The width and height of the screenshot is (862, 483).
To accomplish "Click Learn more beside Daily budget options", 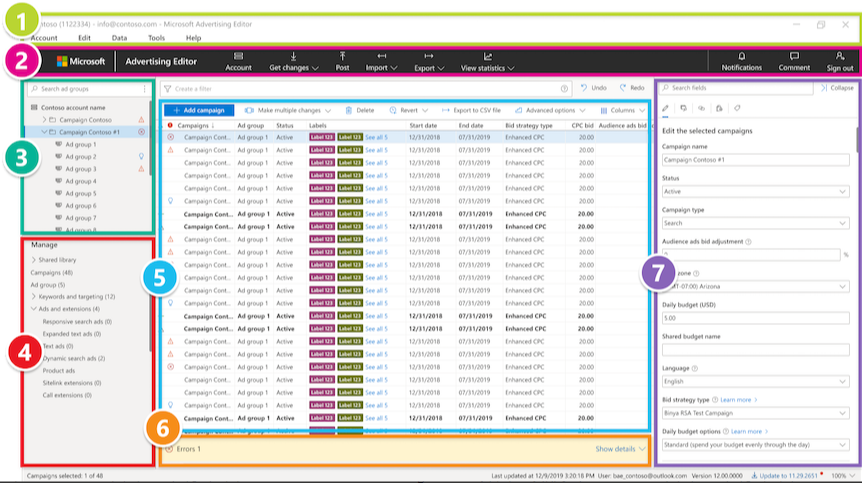I will click(x=750, y=431).
